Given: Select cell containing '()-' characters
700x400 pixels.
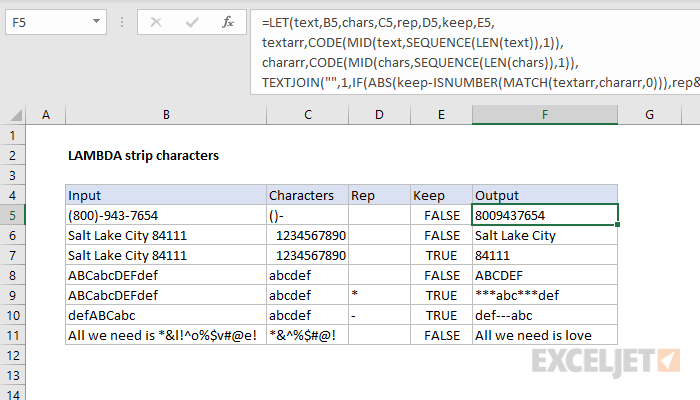Looking at the screenshot, I should 308,215.
